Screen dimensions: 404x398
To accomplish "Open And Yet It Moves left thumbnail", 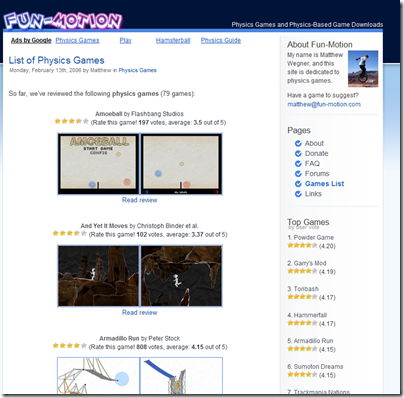I will coord(98,276).
